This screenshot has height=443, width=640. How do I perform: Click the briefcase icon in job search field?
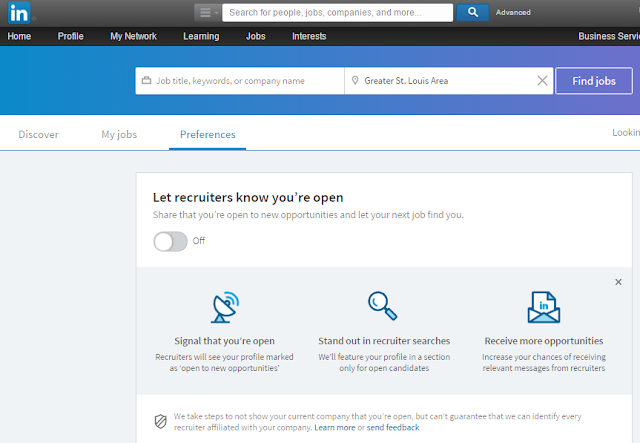coord(146,80)
